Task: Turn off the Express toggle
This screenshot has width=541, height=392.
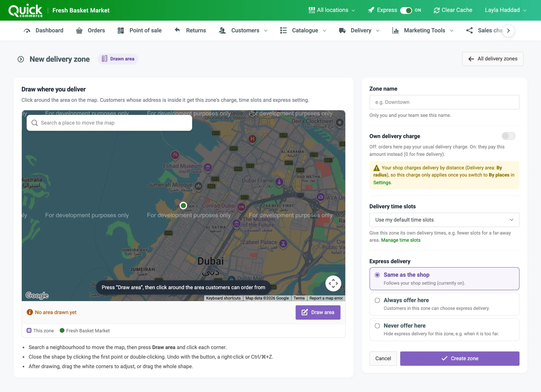Action: coord(406,10)
